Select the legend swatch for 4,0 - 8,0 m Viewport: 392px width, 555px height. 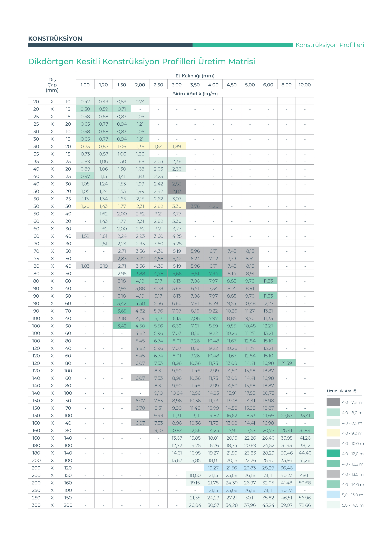coord(333,412)
